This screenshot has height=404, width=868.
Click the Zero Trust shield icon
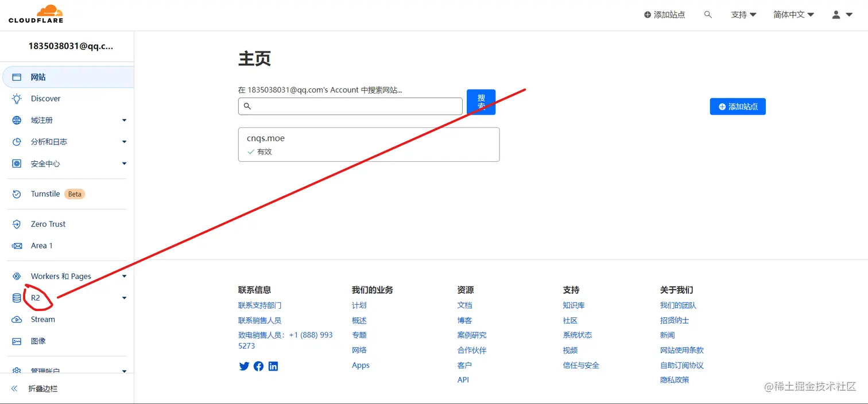[17, 224]
